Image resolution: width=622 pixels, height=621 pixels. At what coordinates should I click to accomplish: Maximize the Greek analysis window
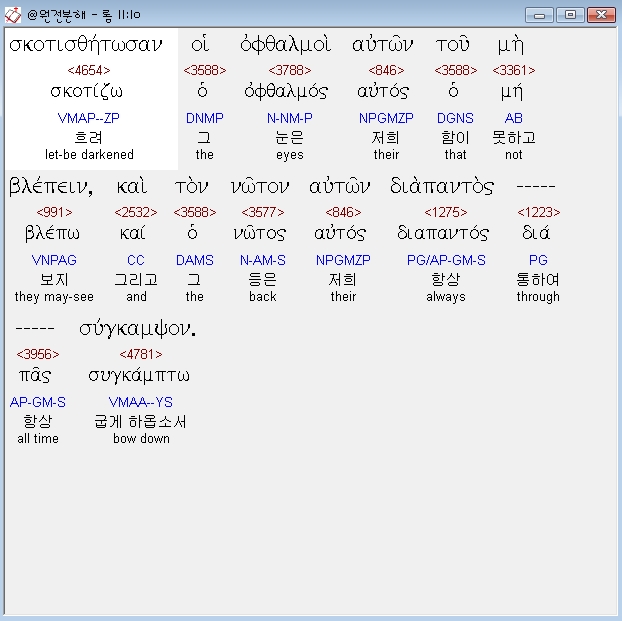tap(570, 15)
